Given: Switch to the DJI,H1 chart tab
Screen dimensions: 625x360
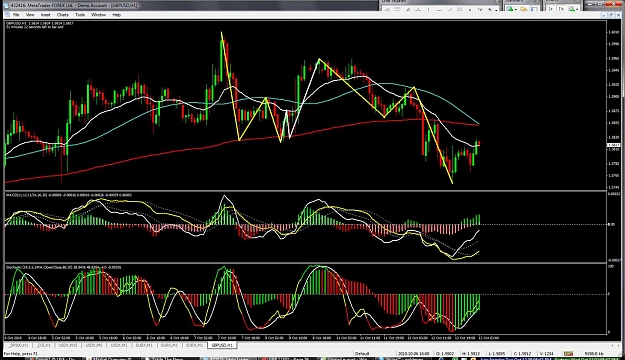Looking at the screenshot, I should [43, 345].
